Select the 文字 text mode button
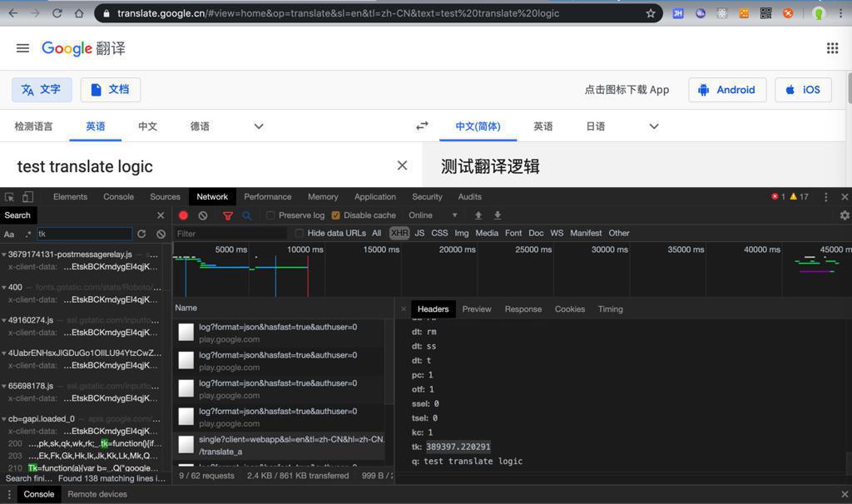The width and height of the screenshot is (852, 504). (42, 90)
